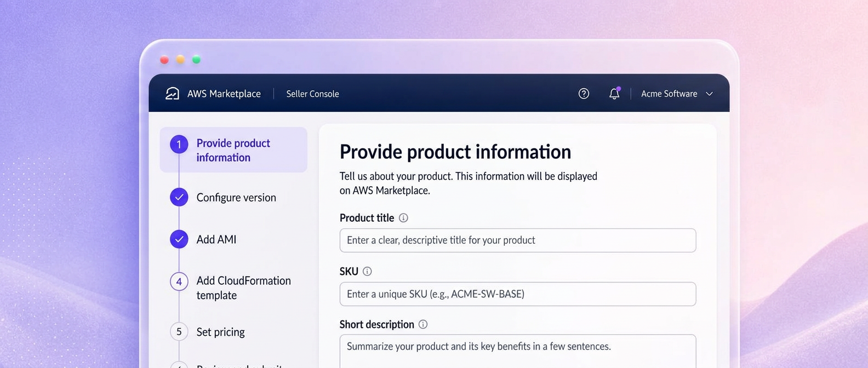Click the checkmark circle for Add AMI
868x368 pixels.
[179, 239]
